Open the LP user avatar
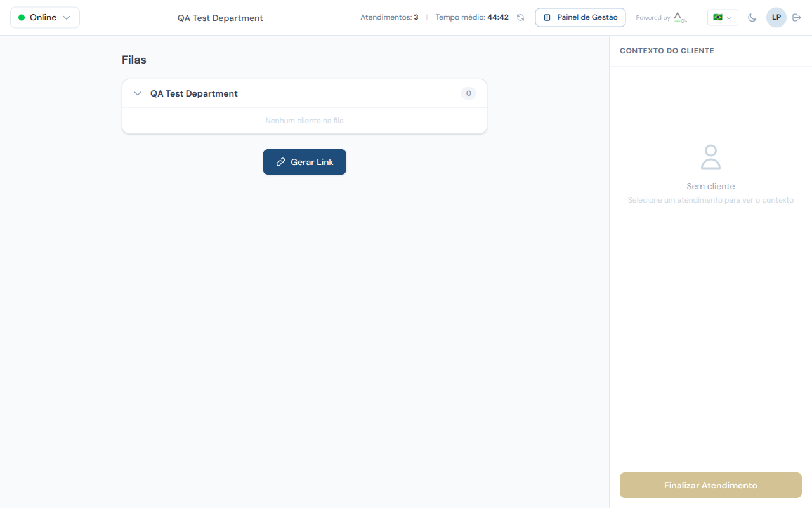 point(776,17)
